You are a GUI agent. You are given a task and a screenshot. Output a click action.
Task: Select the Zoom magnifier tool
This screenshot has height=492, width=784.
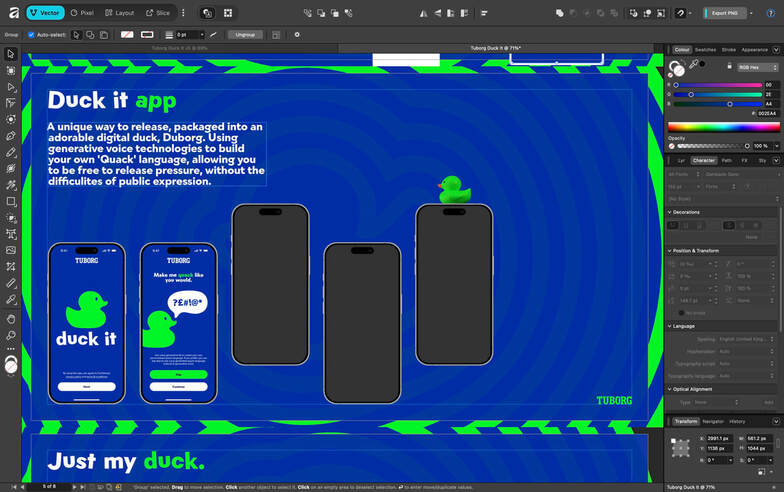coord(11,335)
